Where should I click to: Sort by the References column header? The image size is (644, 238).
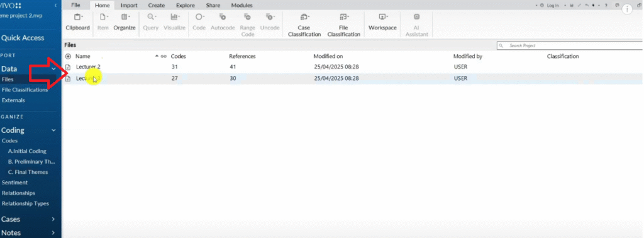tap(242, 56)
